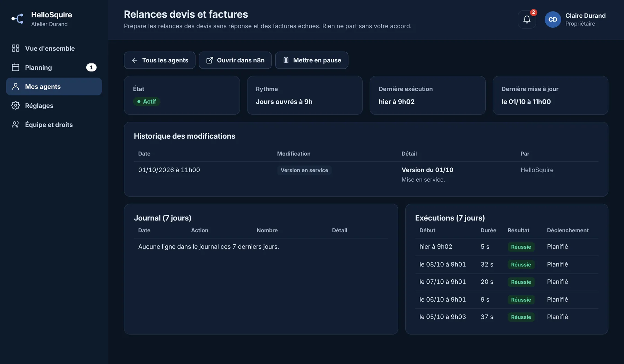Screen dimensions: 624x364
Task: Click 'Version du 01/10' detail text
Action: [x=427, y=170]
